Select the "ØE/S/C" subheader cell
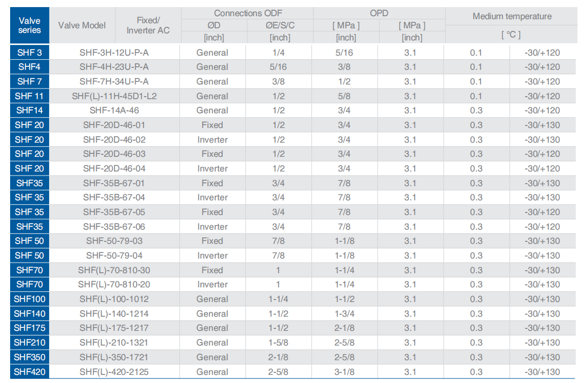The height and width of the screenshot is (383, 588). [280, 25]
